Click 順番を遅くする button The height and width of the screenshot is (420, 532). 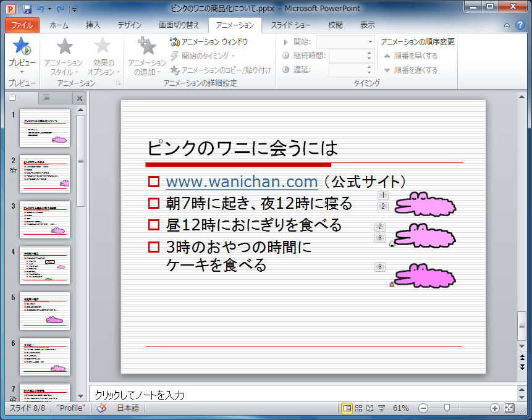click(411, 70)
